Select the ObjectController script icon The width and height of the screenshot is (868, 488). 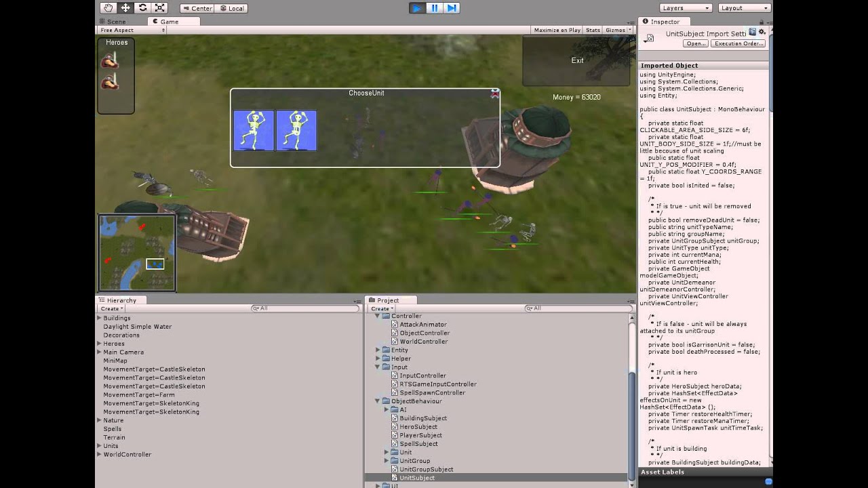tap(395, 333)
